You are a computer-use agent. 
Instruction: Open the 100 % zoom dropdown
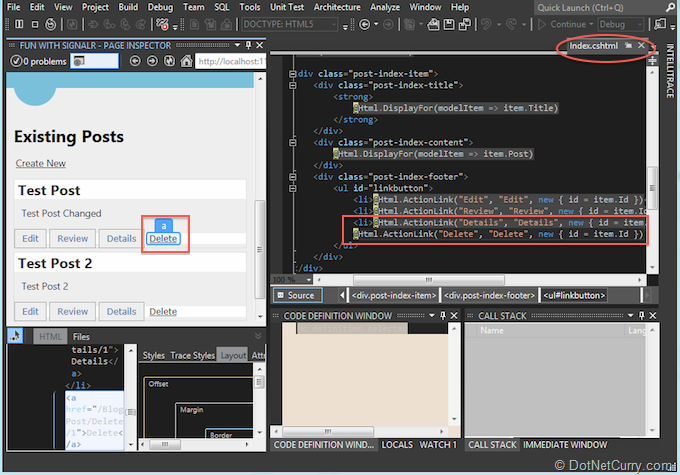(309, 280)
